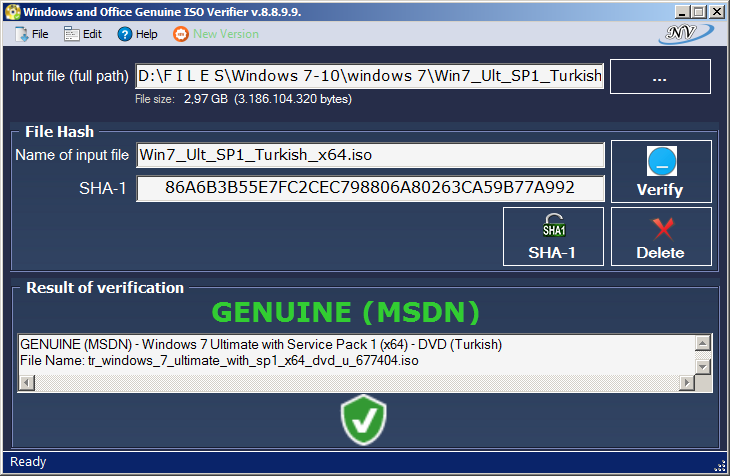Click the result box horizontal scrollbar left arrow
This screenshot has height=476, width=730.
coord(25,383)
